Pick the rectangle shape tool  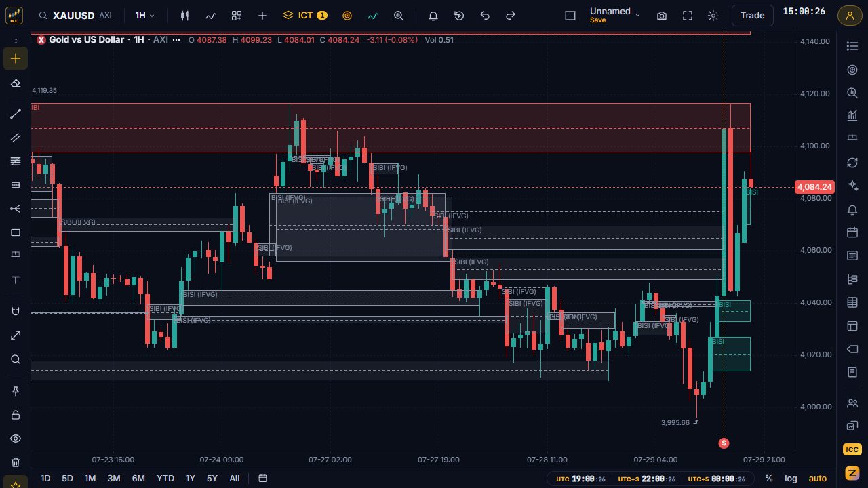(x=16, y=232)
